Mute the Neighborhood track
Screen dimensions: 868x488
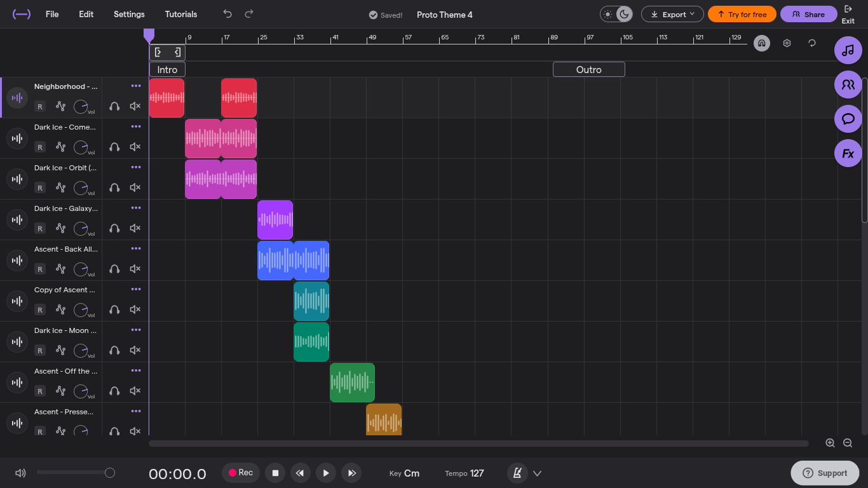coord(135,106)
